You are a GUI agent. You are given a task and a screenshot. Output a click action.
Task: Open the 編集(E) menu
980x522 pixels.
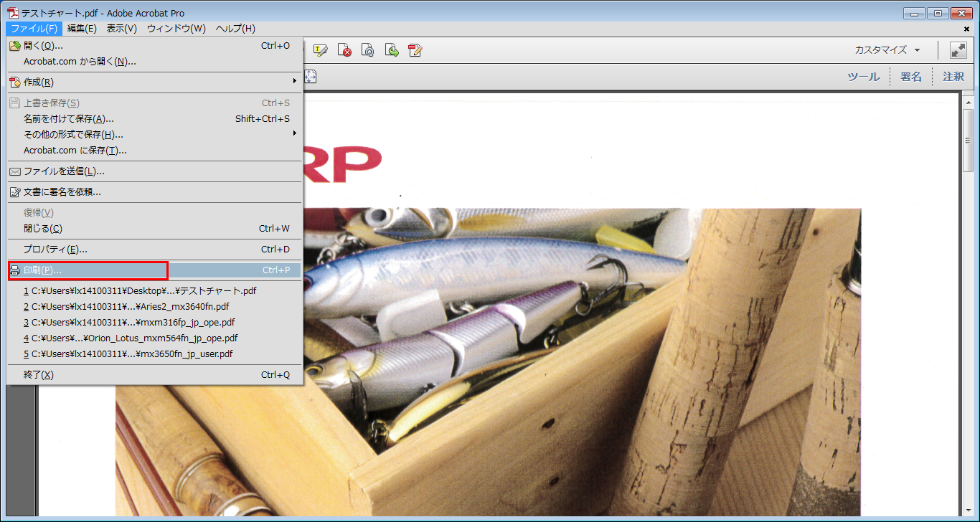82,29
